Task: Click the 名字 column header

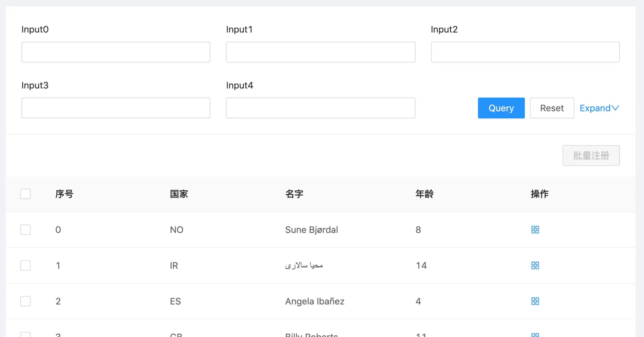Action: (294, 194)
